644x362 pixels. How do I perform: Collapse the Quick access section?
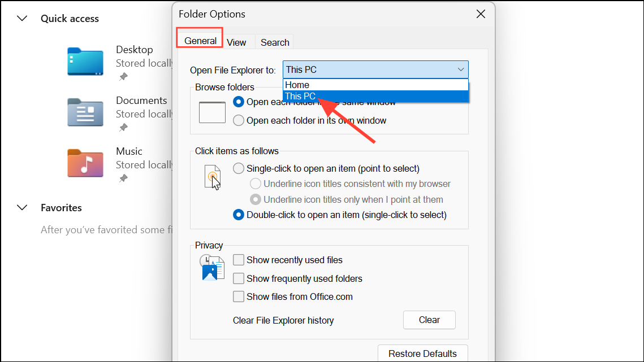21,18
